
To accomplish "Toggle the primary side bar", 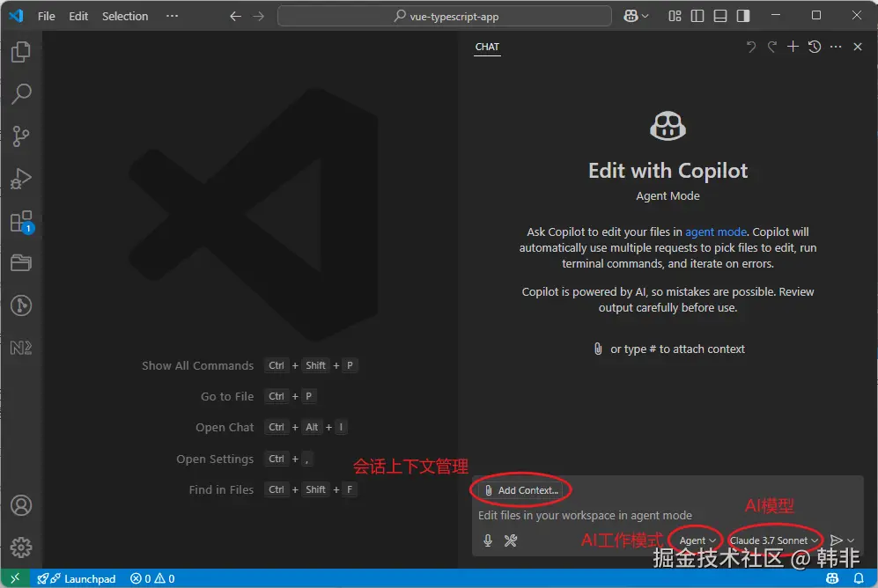I will [697, 16].
